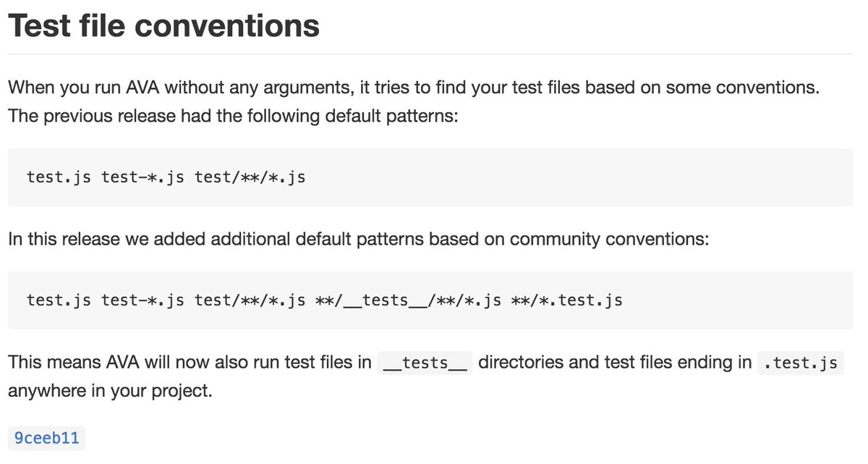This screenshot has height=464, width=868.
Task: Click the line "The previous release had"
Action: click(x=233, y=116)
